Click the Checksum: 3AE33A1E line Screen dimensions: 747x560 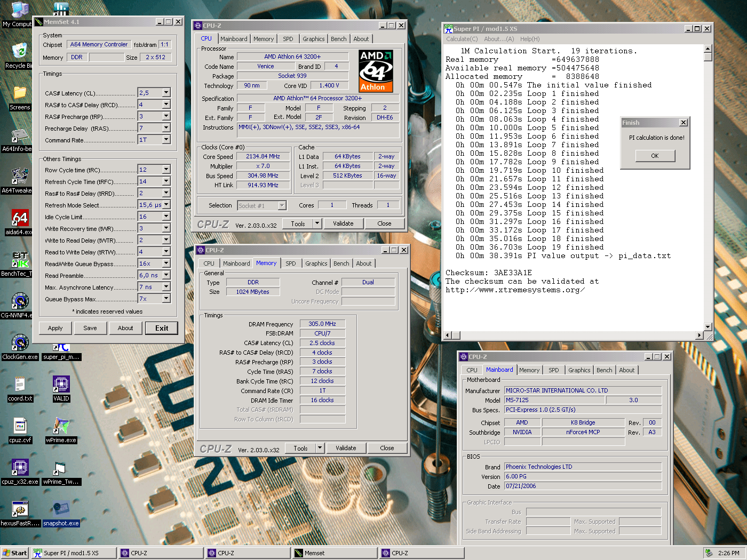pyautogui.click(x=489, y=273)
